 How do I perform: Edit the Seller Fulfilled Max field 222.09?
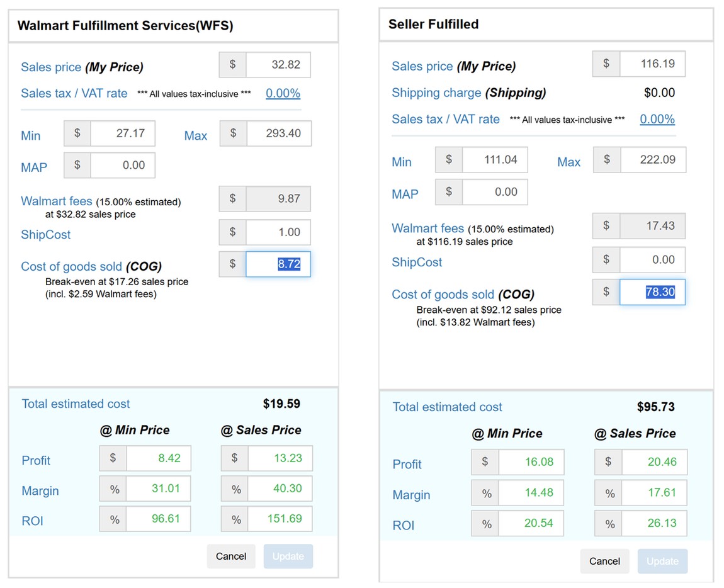coord(653,160)
